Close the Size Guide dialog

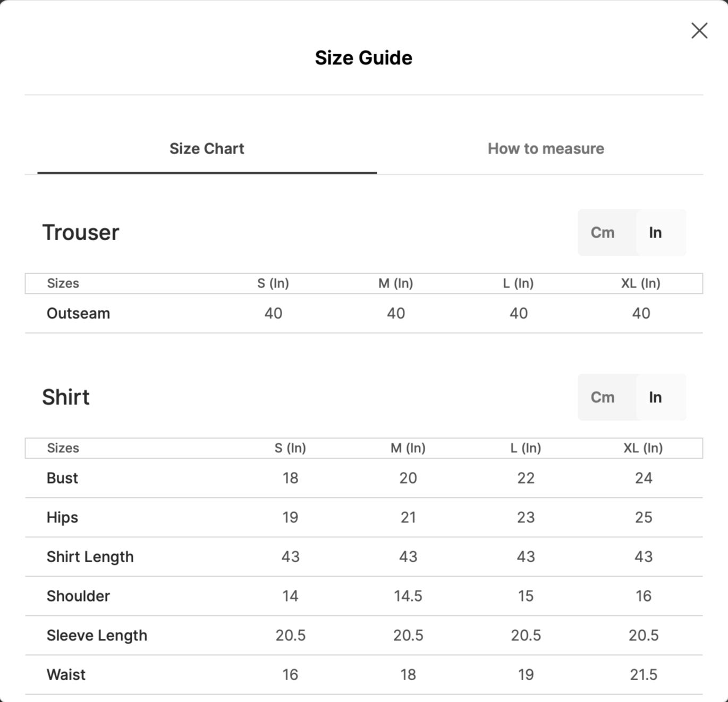click(699, 31)
